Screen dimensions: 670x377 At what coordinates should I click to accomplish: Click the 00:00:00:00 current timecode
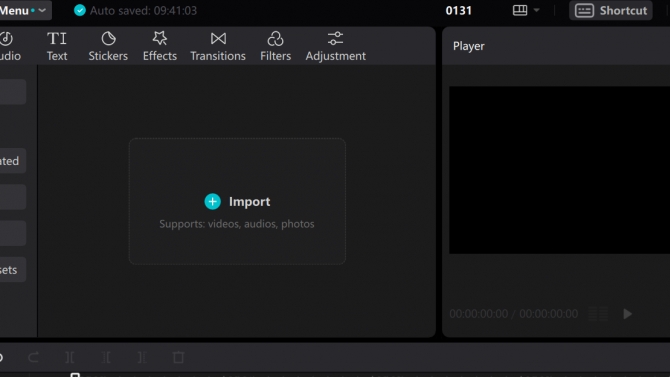pyautogui.click(x=479, y=314)
